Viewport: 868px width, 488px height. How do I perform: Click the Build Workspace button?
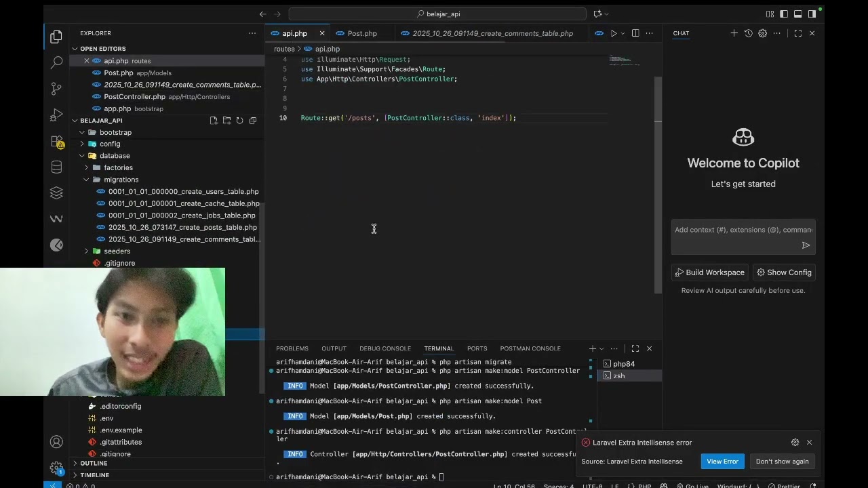click(x=709, y=272)
